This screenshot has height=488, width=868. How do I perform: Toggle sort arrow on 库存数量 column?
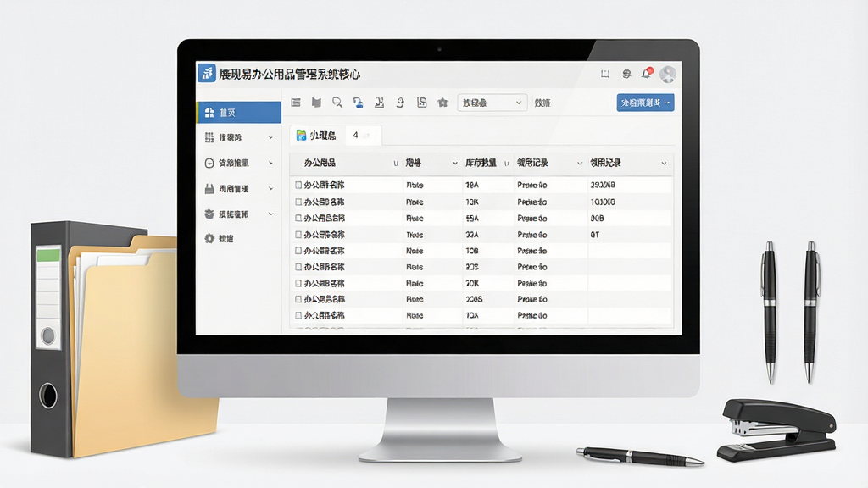(x=507, y=164)
